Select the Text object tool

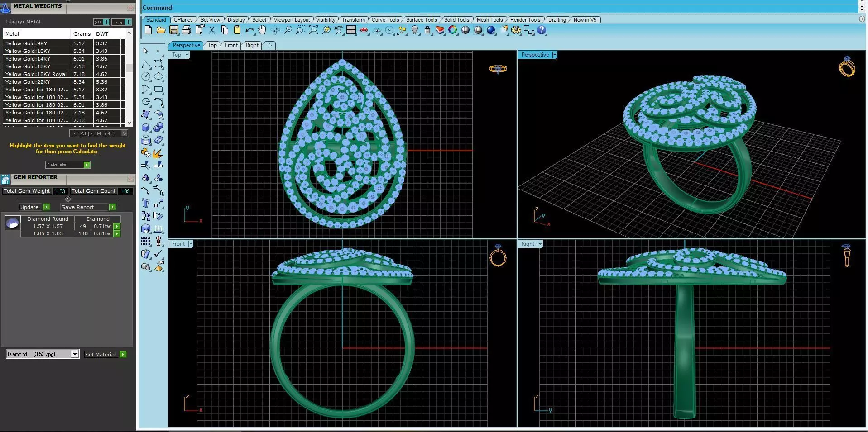click(x=146, y=204)
